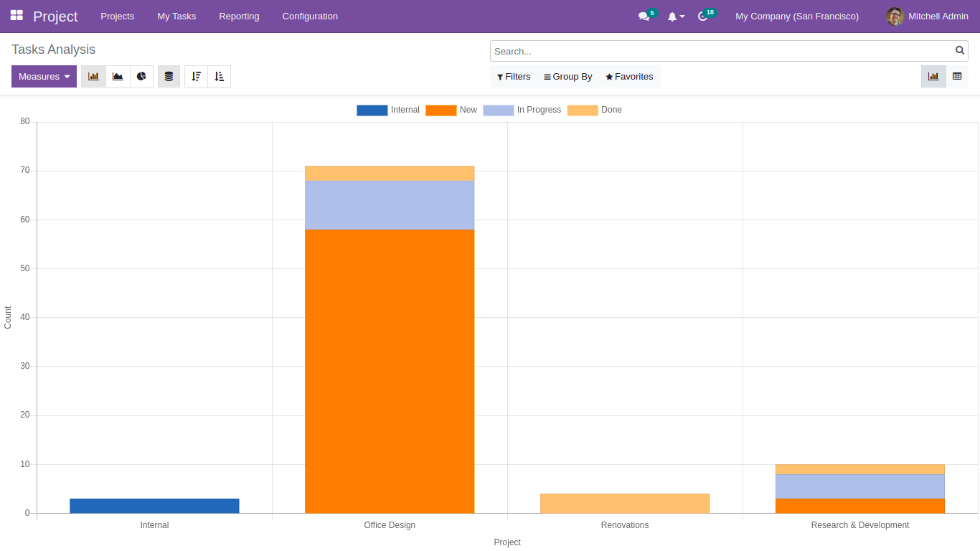Expand the Measures dropdown
This screenshot has width=980, height=551.
(44, 77)
